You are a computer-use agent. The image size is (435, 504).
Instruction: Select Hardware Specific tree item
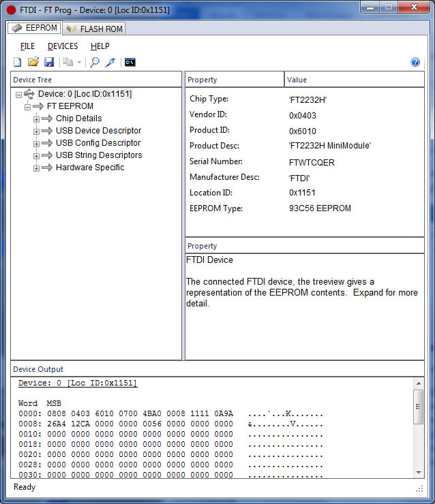[90, 167]
